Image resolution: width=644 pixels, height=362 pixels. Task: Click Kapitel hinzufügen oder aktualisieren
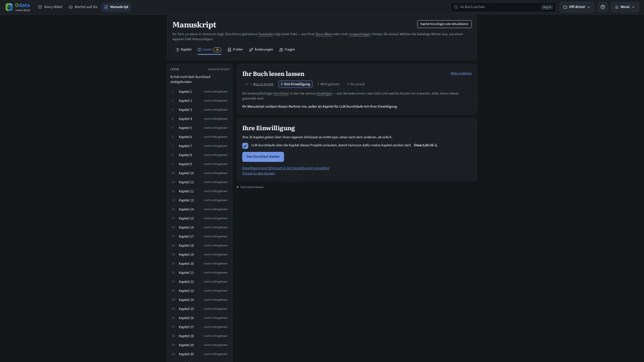[444, 24]
